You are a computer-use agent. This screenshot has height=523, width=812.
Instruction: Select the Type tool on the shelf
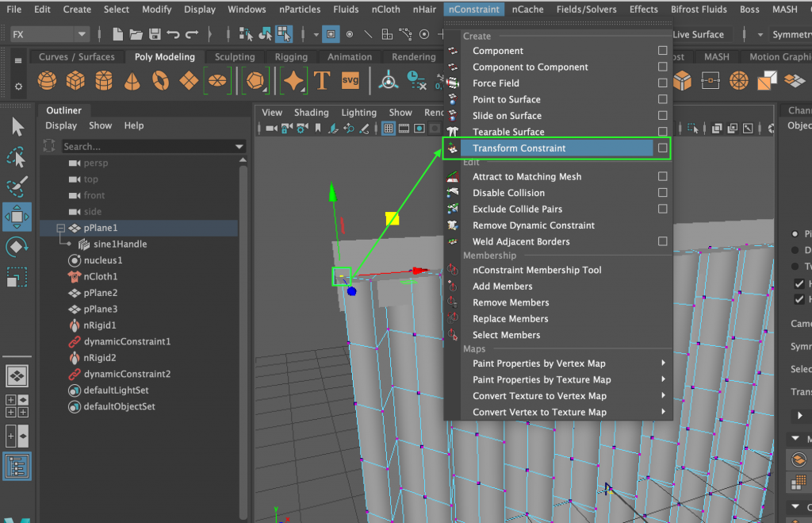(x=323, y=80)
